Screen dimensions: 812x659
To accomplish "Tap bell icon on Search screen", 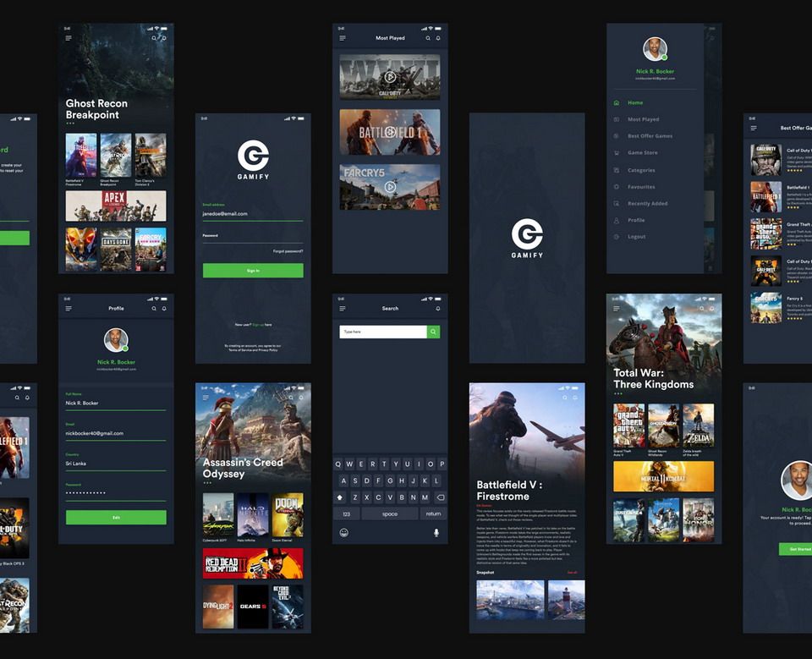I will pos(438,309).
